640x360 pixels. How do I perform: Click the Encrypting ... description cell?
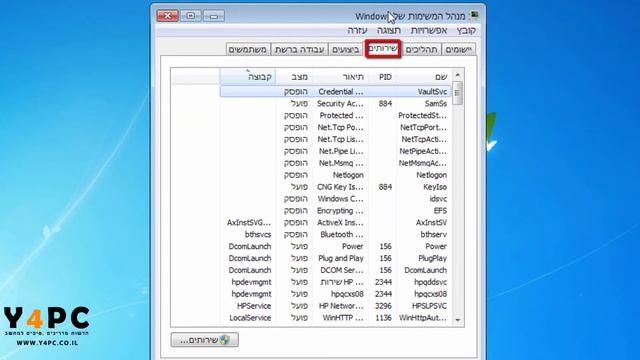pyautogui.click(x=340, y=211)
